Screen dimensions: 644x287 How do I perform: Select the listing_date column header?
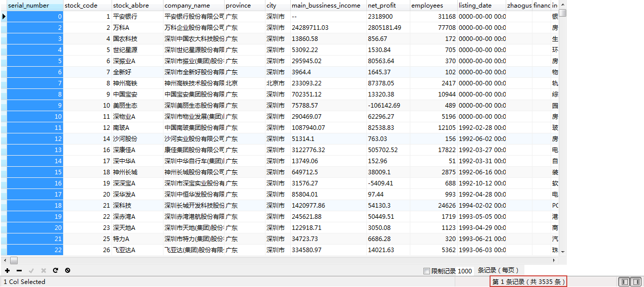(481, 6)
